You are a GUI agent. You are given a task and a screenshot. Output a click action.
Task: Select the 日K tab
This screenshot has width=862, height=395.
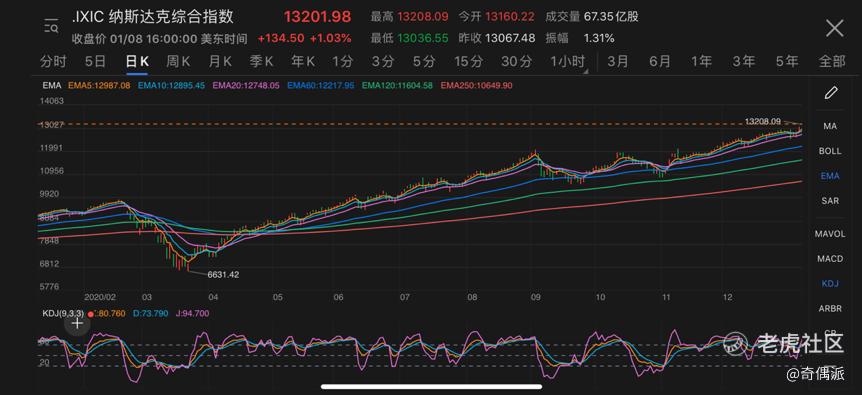pyautogui.click(x=137, y=62)
